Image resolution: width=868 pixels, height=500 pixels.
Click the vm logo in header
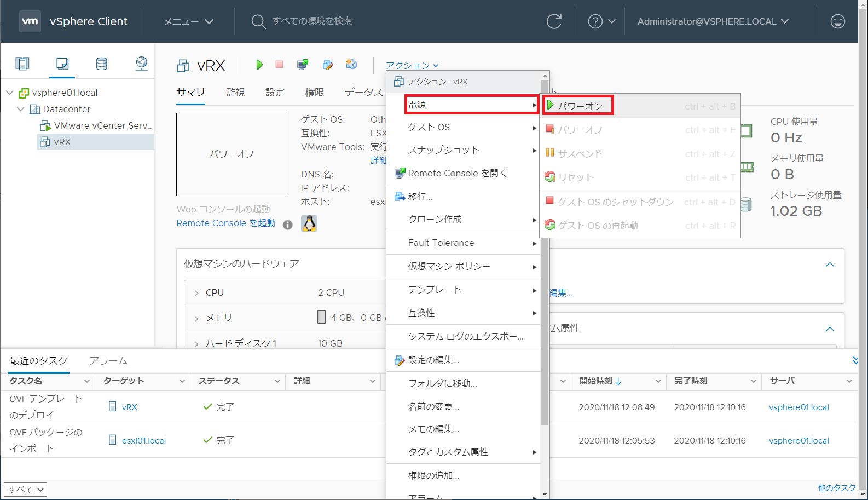click(x=30, y=21)
